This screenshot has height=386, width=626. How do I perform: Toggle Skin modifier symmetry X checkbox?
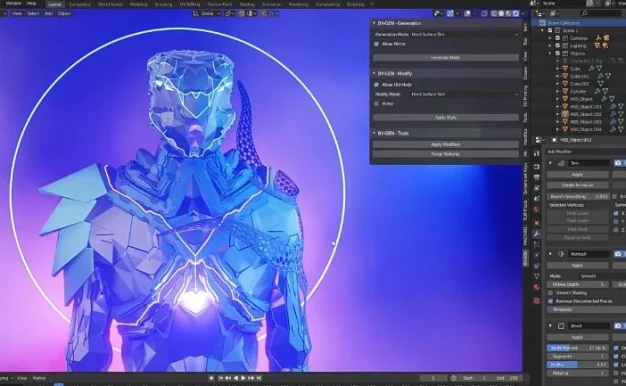tap(616, 213)
